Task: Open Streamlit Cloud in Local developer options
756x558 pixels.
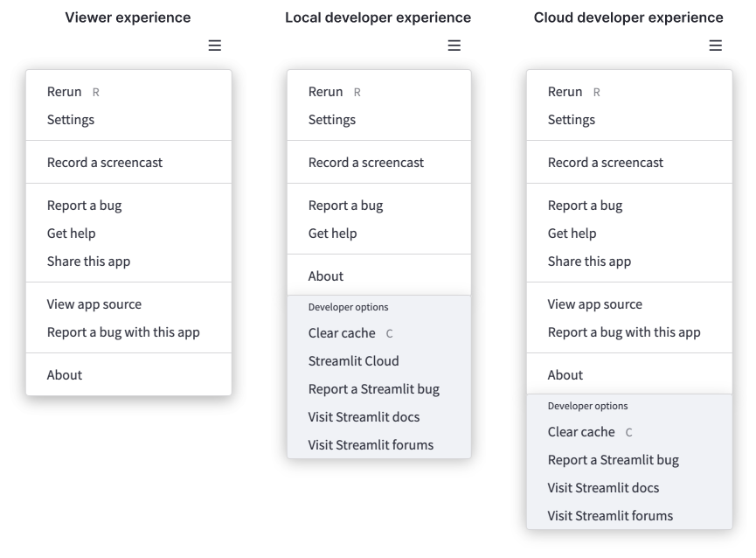Action: [353, 361]
